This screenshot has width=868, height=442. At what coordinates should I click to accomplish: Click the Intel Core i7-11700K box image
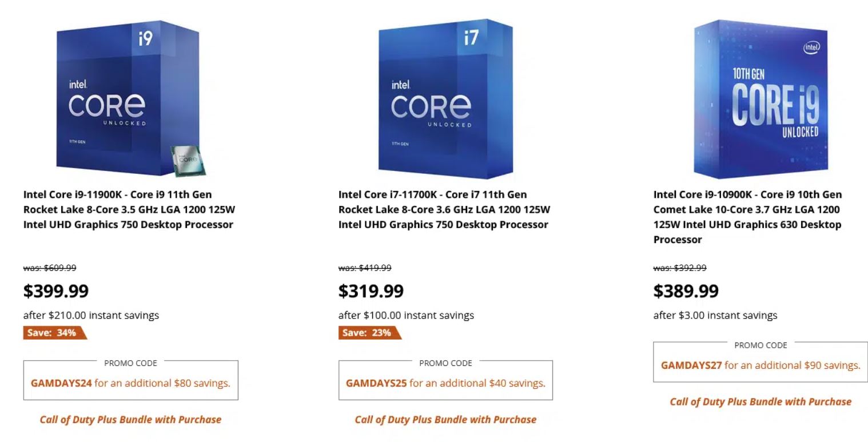pos(445,97)
